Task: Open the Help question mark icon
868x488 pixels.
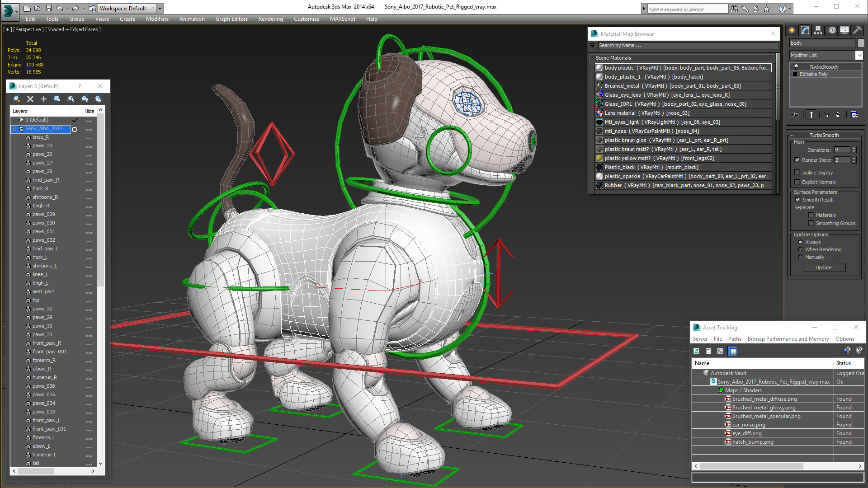Action: [782, 9]
